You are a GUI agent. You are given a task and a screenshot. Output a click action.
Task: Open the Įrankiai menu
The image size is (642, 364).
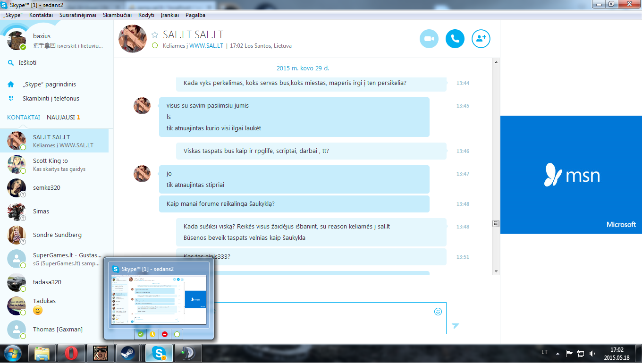[x=170, y=15]
